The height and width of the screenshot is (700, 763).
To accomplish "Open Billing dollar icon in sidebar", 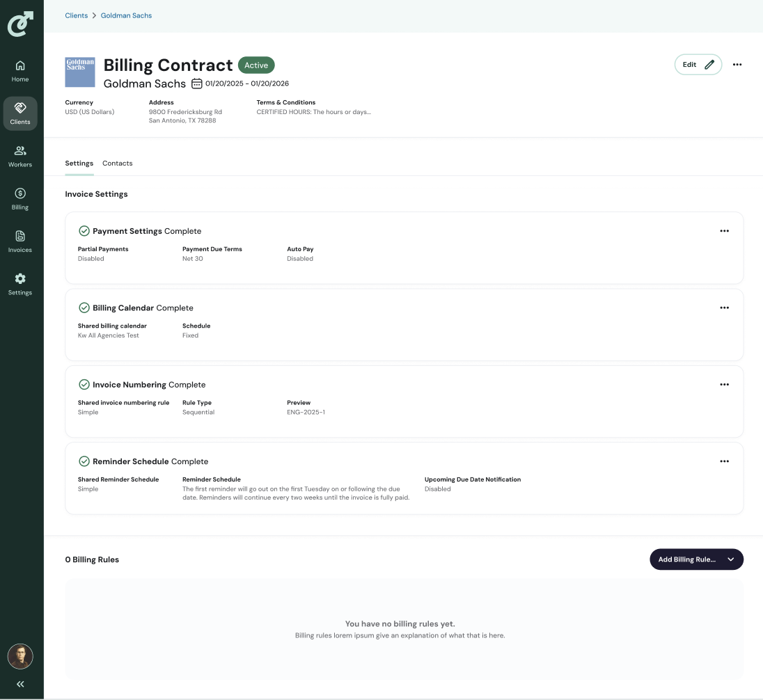I will (20, 193).
